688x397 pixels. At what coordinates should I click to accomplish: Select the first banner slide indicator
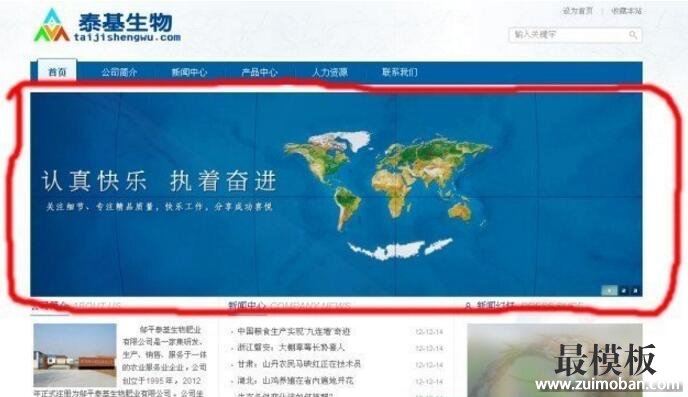point(609,290)
